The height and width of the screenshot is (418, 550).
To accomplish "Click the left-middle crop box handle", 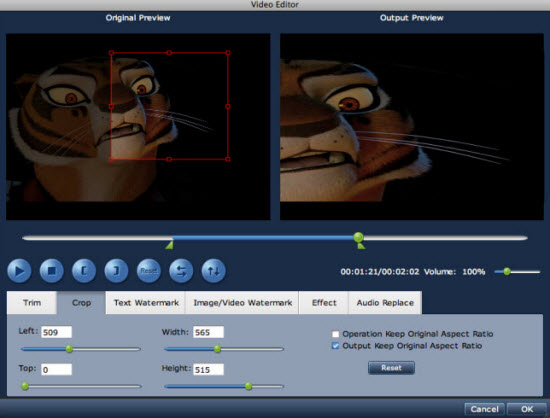I will (111, 106).
